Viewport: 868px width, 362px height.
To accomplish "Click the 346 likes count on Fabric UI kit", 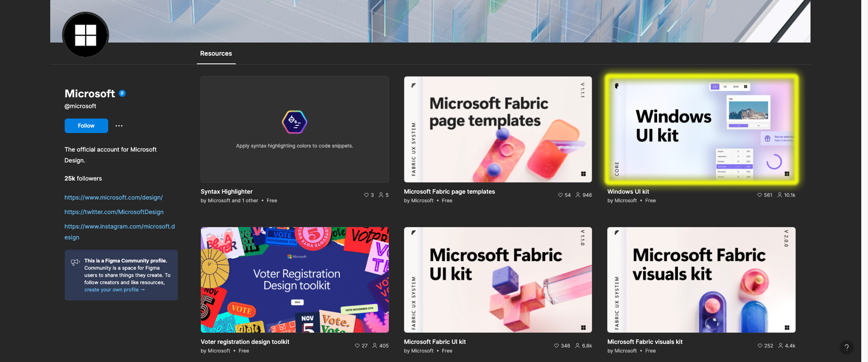I will click(x=565, y=346).
